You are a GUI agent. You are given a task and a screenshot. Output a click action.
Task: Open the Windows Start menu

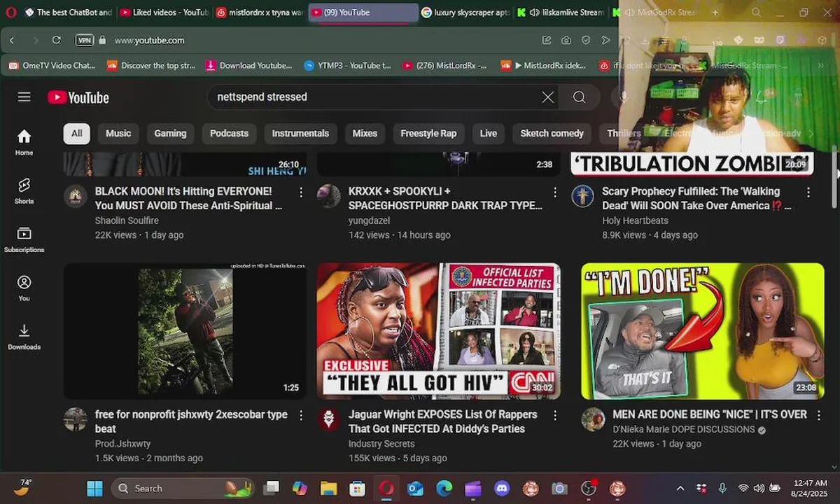(94, 489)
